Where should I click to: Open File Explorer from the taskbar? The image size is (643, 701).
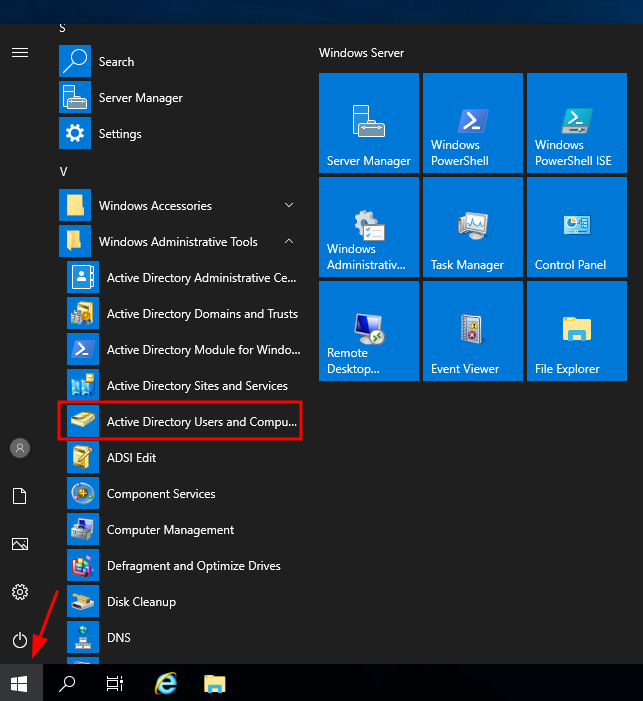pos(215,684)
